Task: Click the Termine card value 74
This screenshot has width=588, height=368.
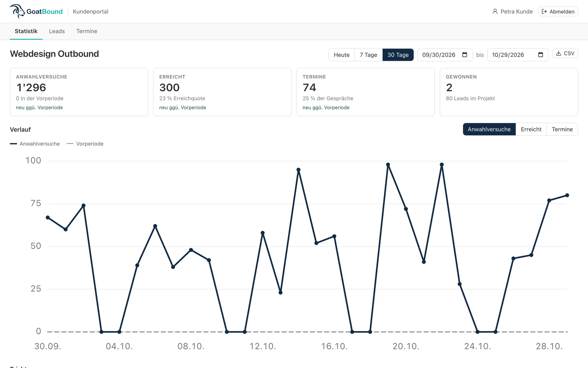Action: click(x=309, y=87)
